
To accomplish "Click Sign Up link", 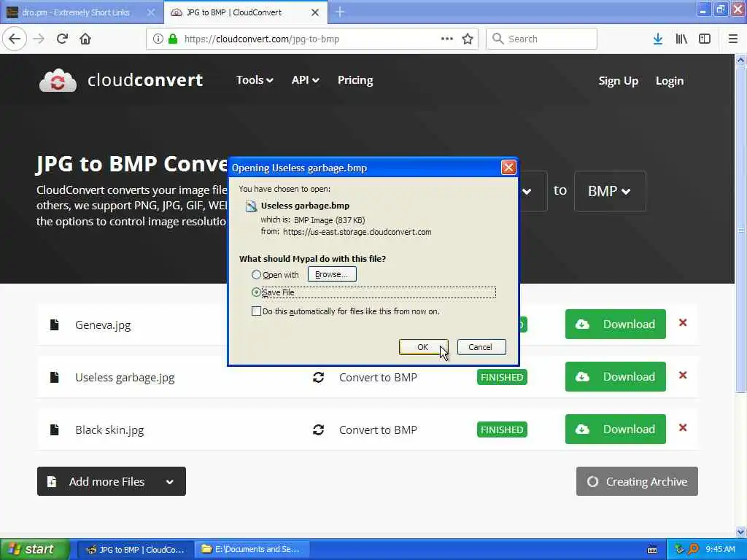I will pyautogui.click(x=618, y=81).
